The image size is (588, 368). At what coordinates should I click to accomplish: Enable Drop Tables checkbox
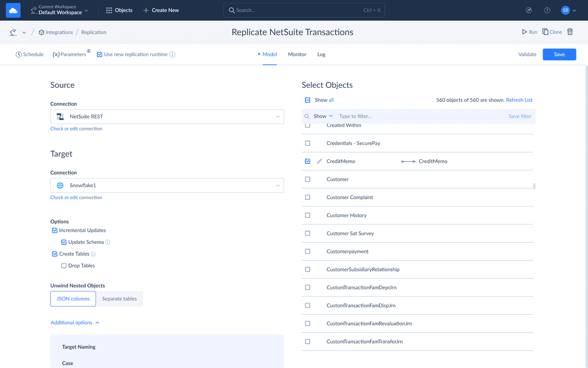[x=64, y=266]
